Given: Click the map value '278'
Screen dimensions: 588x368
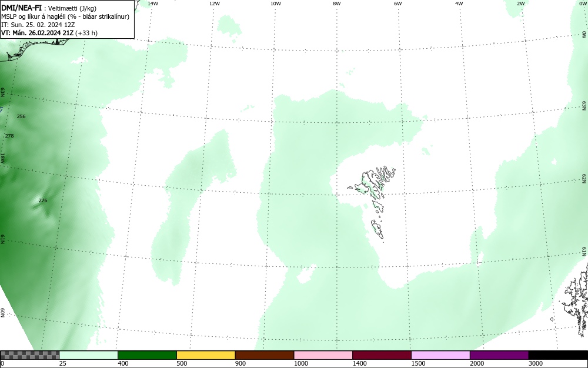Looking at the screenshot, I should (x=9, y=136).
